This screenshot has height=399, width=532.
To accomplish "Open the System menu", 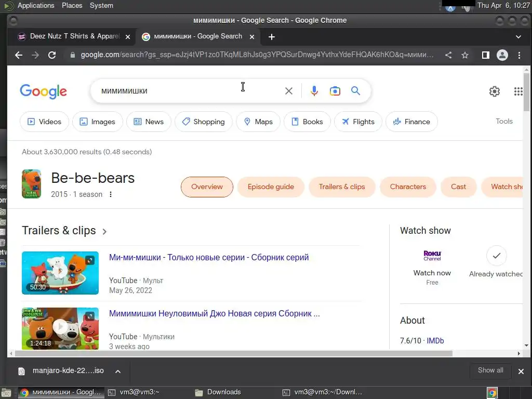I will click(x=101, y=5).
